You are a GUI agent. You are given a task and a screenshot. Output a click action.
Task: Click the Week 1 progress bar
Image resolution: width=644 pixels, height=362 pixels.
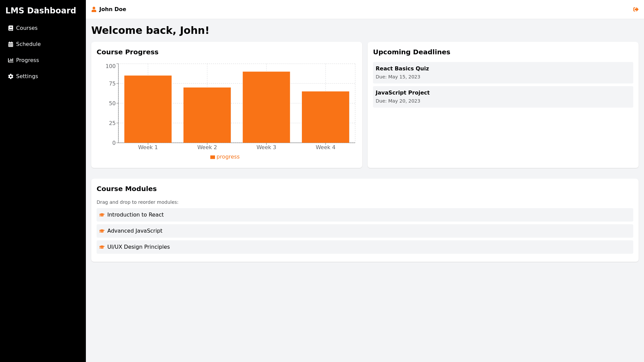coord(148,109)
